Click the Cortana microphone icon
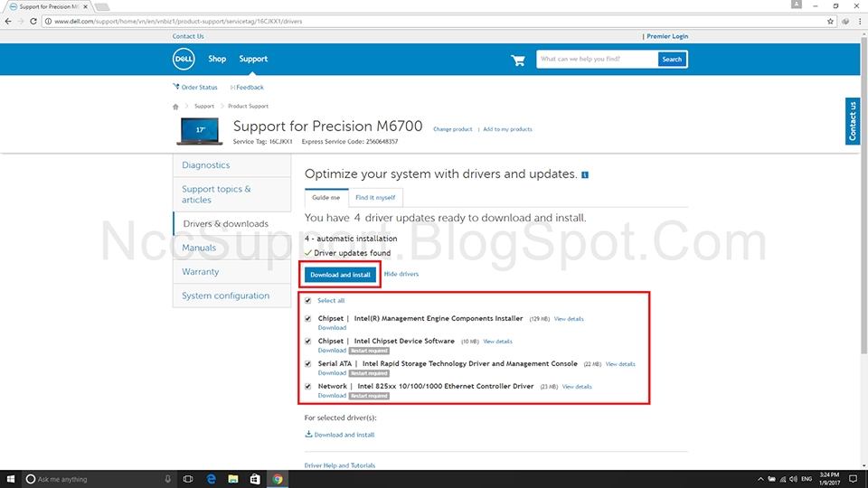 (168, 479)
